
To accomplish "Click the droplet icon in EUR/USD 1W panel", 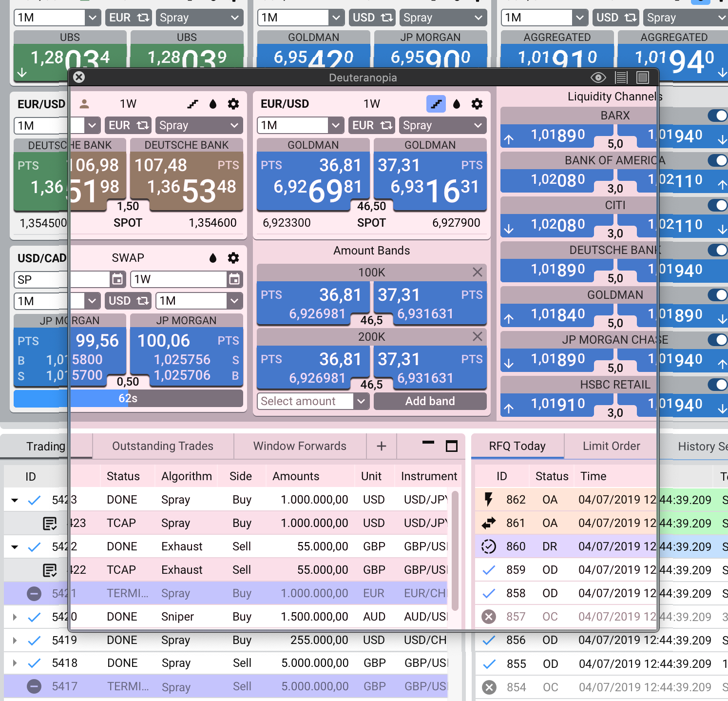I will coord(457,104).
